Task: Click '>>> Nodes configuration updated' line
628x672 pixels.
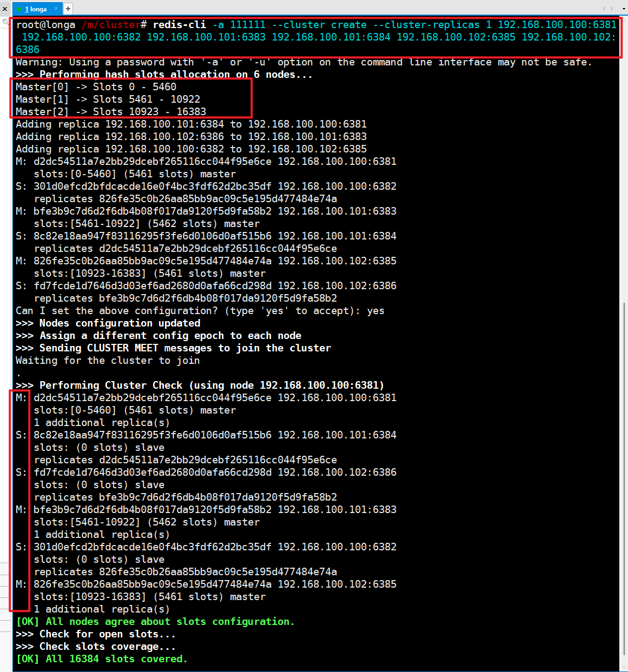Action: click(x=108, y=323)
